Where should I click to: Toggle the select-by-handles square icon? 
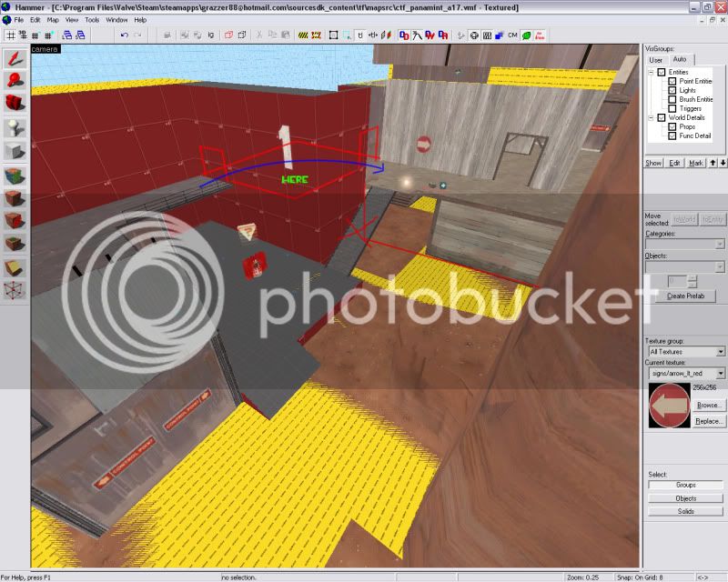(333, 35)
